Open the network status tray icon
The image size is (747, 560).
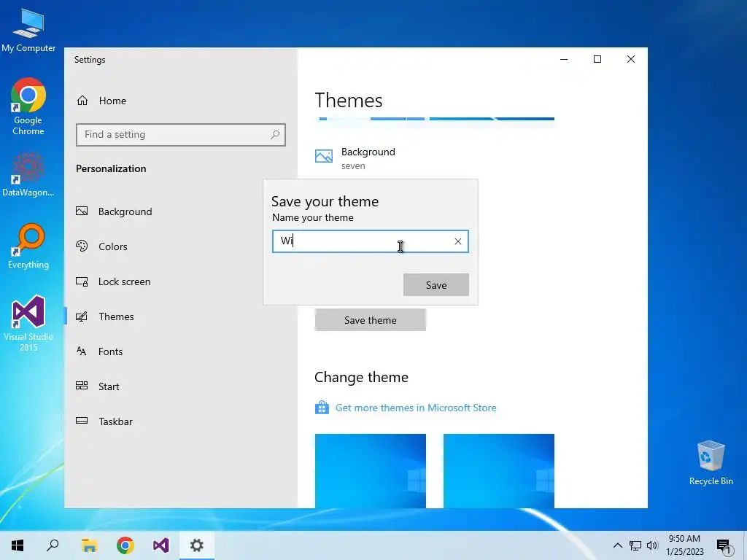635,545
